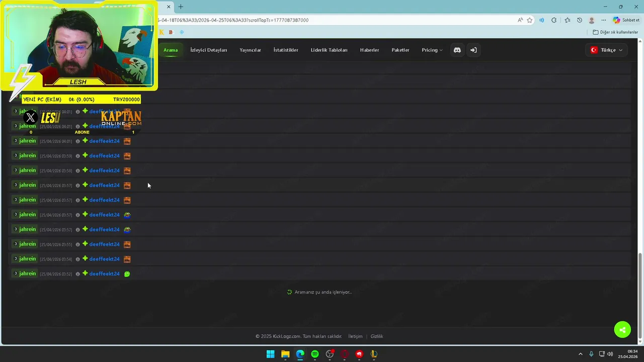This screenshot has width=644, height=362.
Task: Open deeffeekt24 username on 03:58 row
Action: (105, 170)
